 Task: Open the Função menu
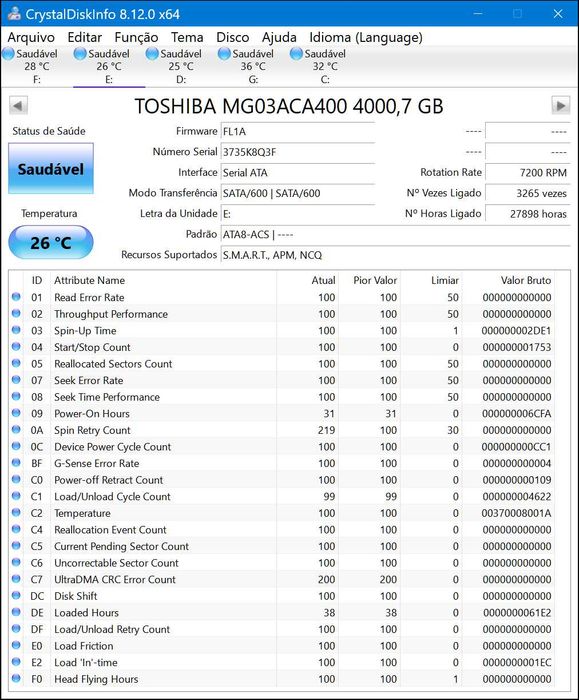[x=136, y=38]
